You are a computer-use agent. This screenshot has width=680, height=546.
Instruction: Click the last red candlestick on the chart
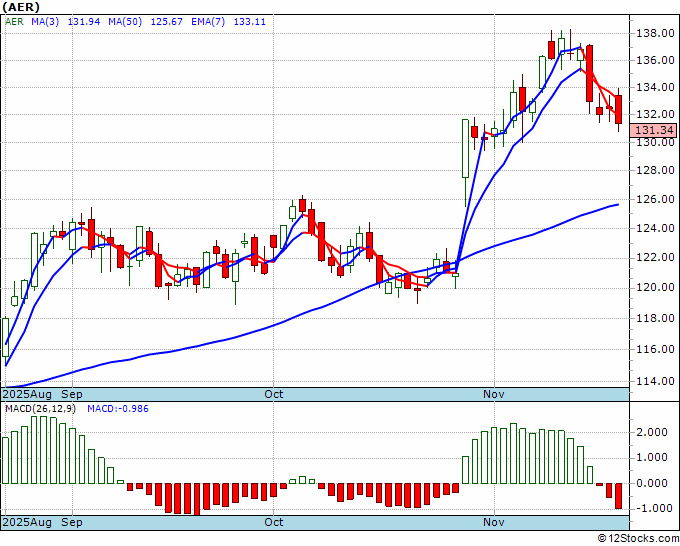point(618,109)
